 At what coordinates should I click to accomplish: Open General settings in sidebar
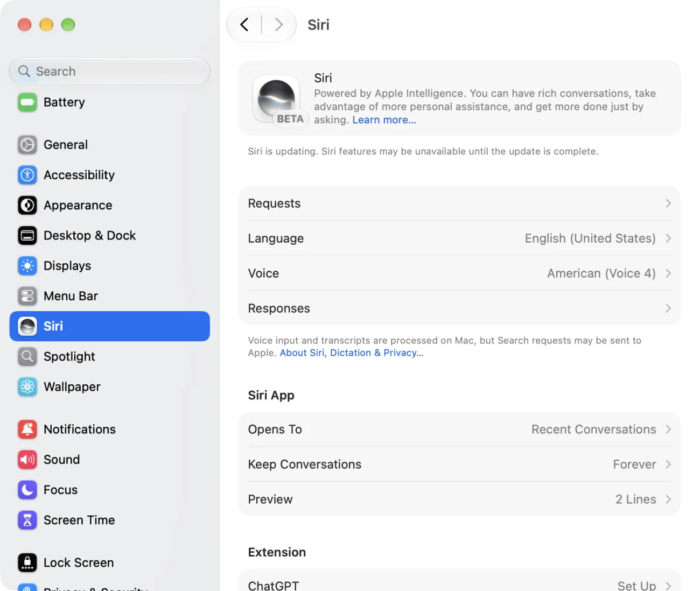pos(109,145)
